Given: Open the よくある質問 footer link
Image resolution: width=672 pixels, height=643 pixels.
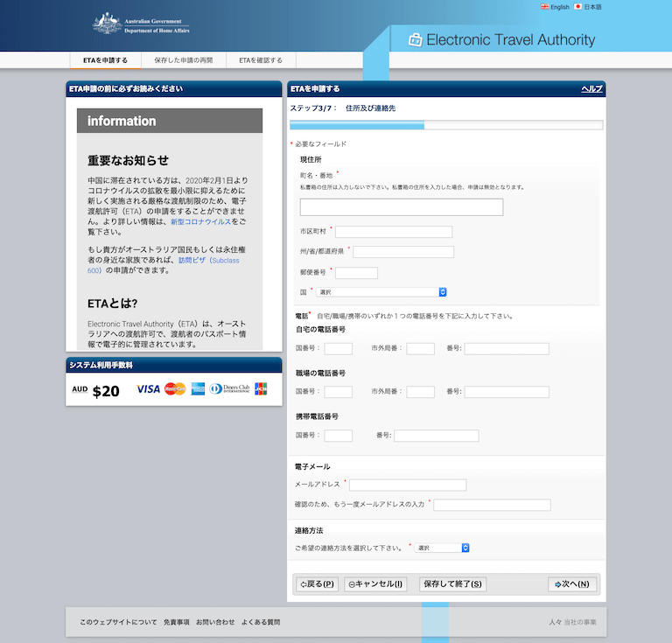Looking at the screenshot, I should 261,622.
